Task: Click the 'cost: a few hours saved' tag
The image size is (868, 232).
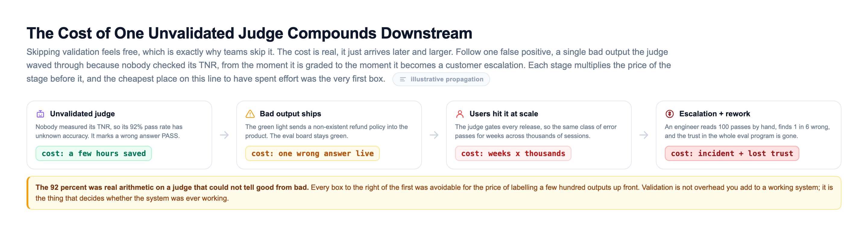Action: (94, 154)
